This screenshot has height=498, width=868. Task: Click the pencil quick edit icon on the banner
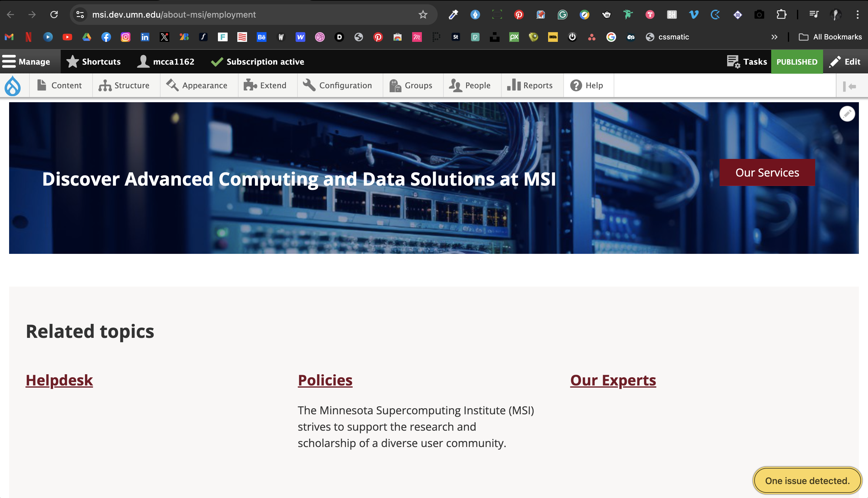tap(847, 114)
